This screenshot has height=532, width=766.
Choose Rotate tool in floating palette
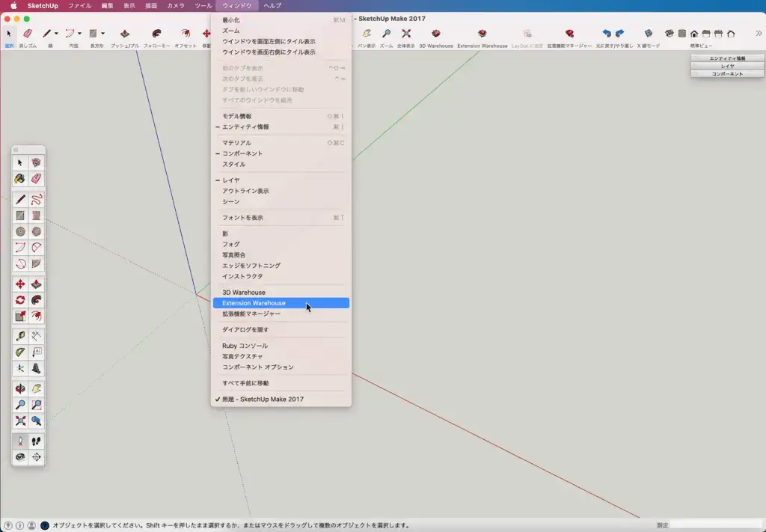coord(20,300)
